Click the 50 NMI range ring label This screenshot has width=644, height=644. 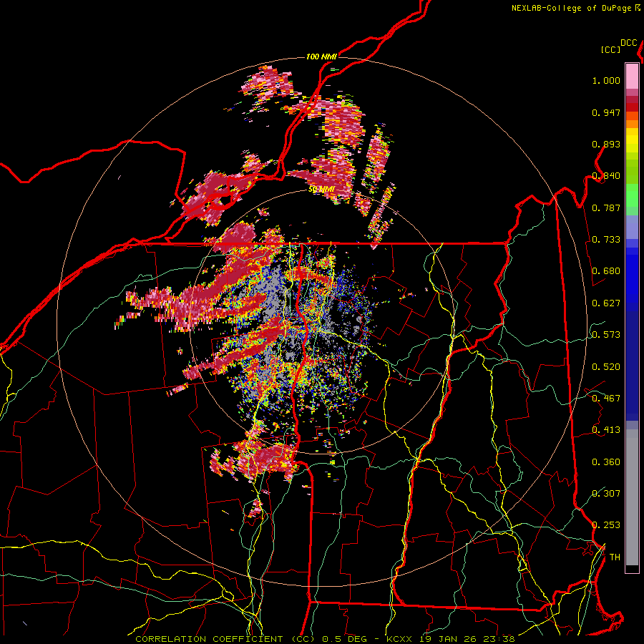click(321, 190)
